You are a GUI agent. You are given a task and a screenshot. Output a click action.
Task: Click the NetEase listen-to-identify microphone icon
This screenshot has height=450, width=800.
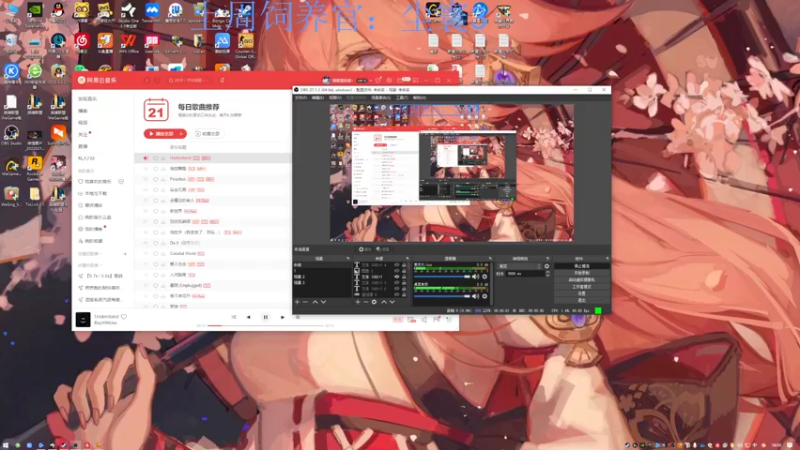[222, 80]
